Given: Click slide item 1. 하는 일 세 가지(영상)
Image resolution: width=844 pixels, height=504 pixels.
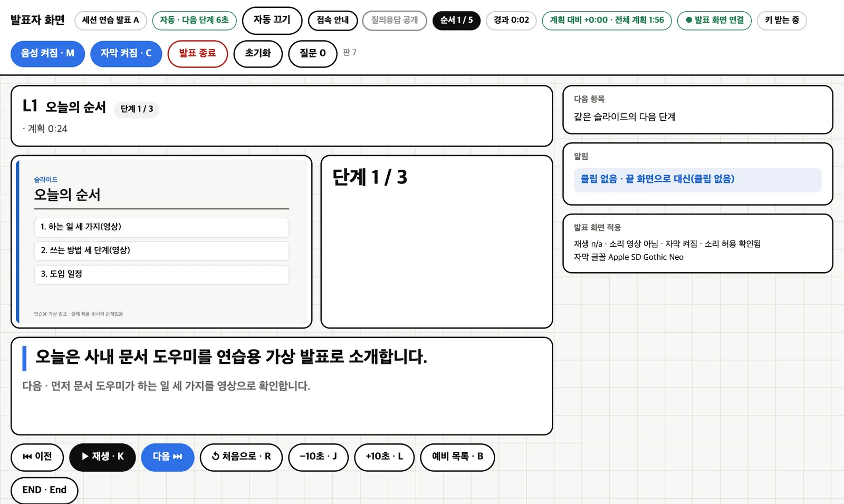Looking at the screenshot, I should 161,227.
